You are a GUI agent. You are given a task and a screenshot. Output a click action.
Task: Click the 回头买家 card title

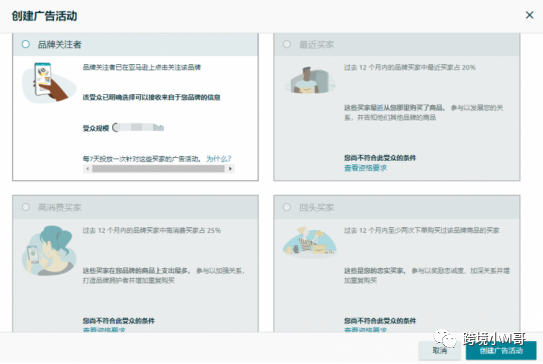pos(317,207)
